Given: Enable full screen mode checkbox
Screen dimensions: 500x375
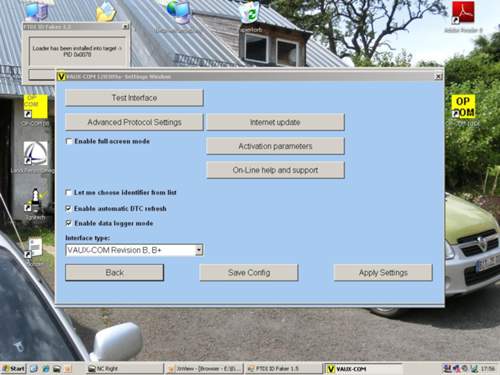Looking at the screenshot, I should coord(69,141).
